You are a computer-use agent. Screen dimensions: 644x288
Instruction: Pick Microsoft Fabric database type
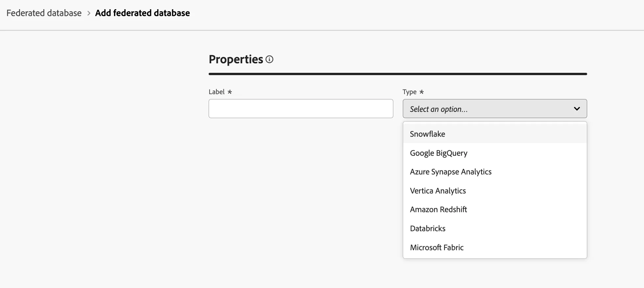[x=495, y=247]
